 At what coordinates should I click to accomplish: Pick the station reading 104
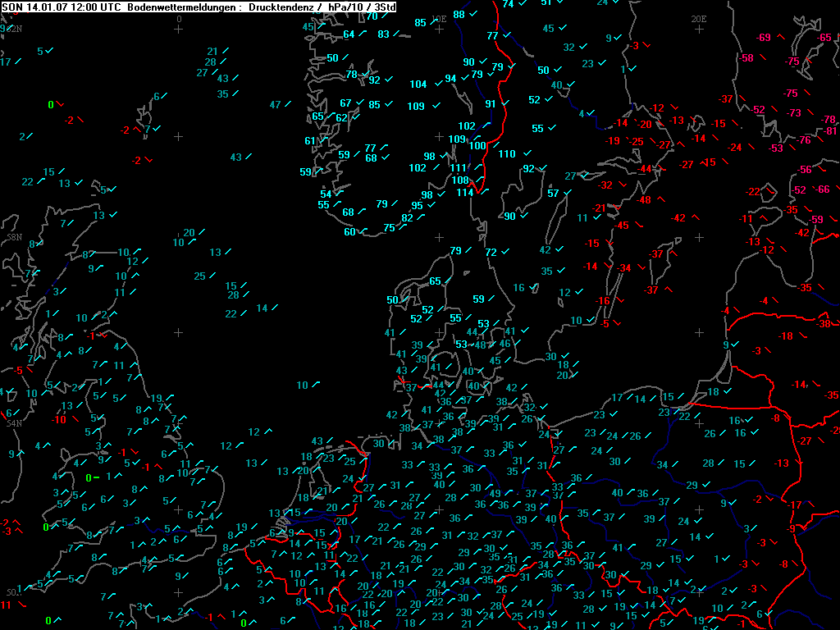click(x=418, y=84)
